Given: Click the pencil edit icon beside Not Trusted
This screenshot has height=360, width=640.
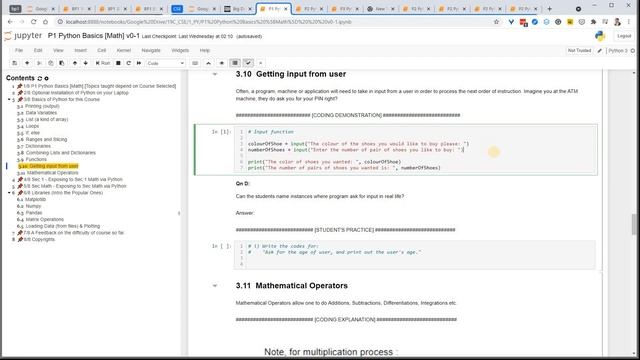Looking at the screenshot, I should pos(600,51).
